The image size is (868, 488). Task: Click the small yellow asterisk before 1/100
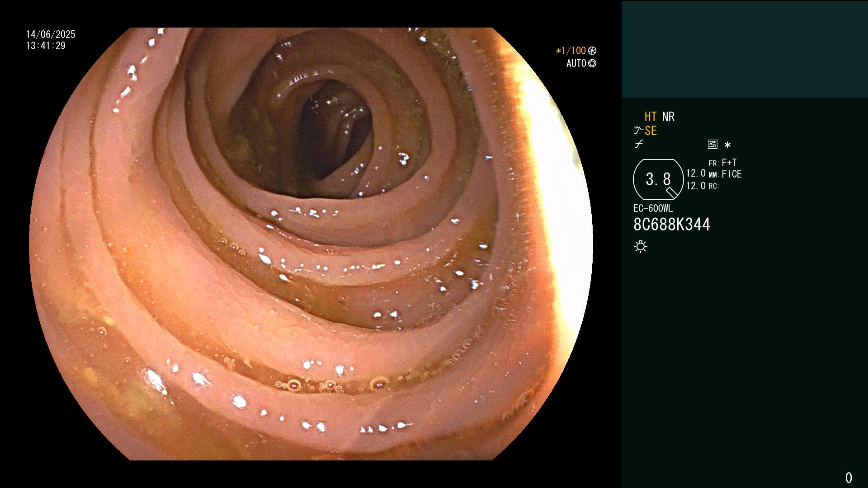[558, 51]
